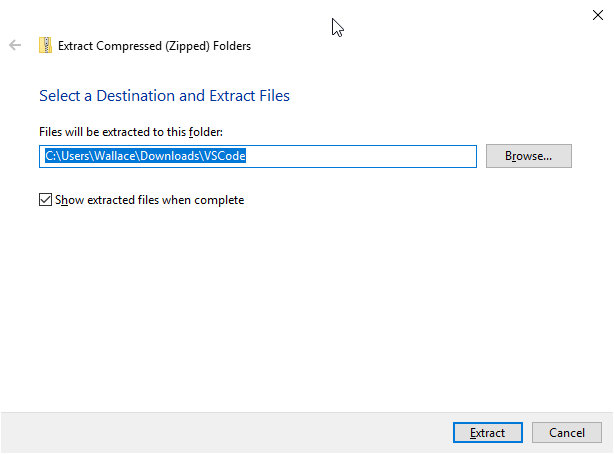
Task: Click the highlighted destination path text
Action: click(145, 156)
